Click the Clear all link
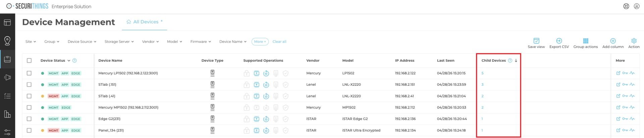Screen dimensions: 644x138 [x=279, y=42]
